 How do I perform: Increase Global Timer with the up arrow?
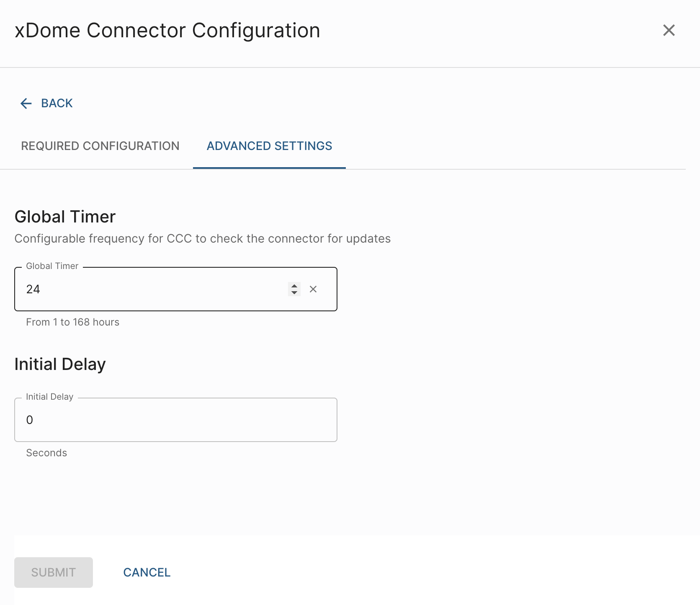pyautogui.click(x=294, y=286)
